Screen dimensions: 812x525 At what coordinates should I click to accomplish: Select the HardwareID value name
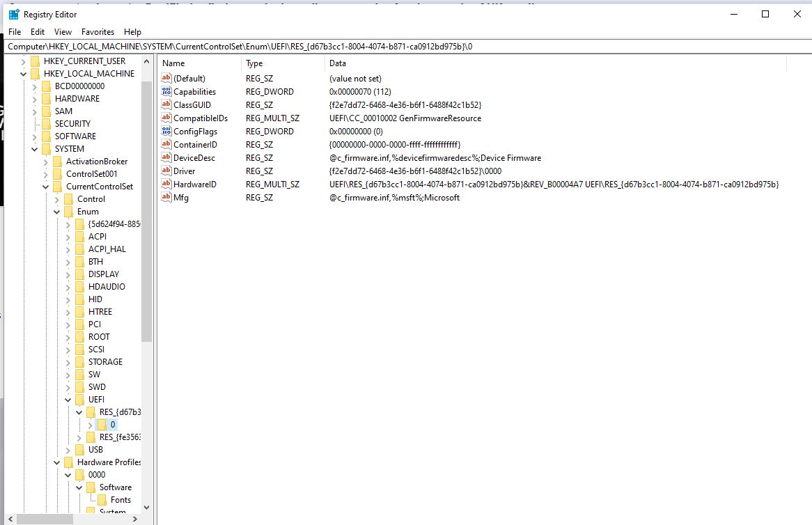[195, 185]
